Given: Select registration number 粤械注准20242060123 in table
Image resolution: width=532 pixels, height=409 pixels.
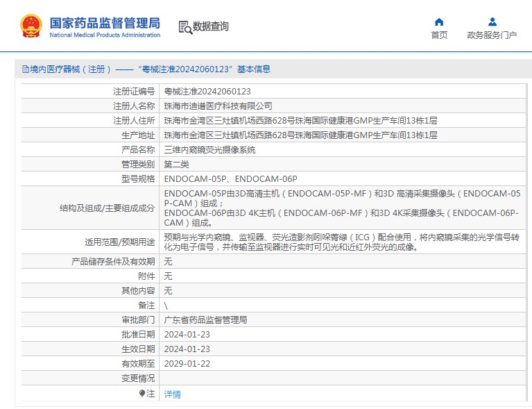Looking at the screenshot, I should tap(207, 91).
